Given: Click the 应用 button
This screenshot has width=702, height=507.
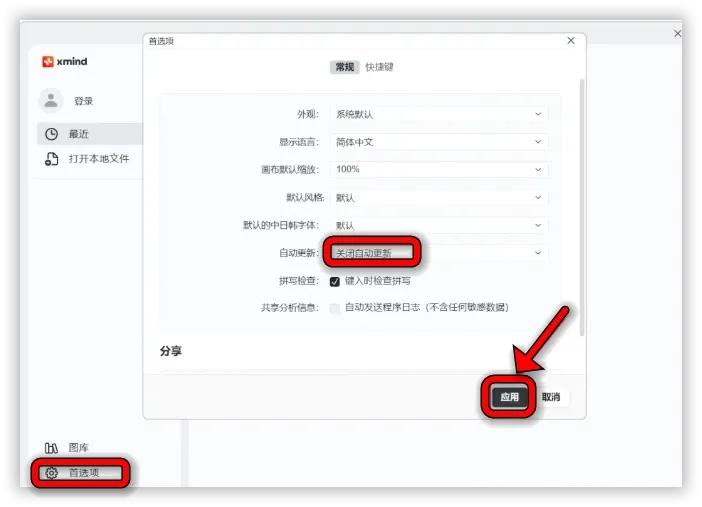Looking at the screenshot, I should [x=510, y=397].
